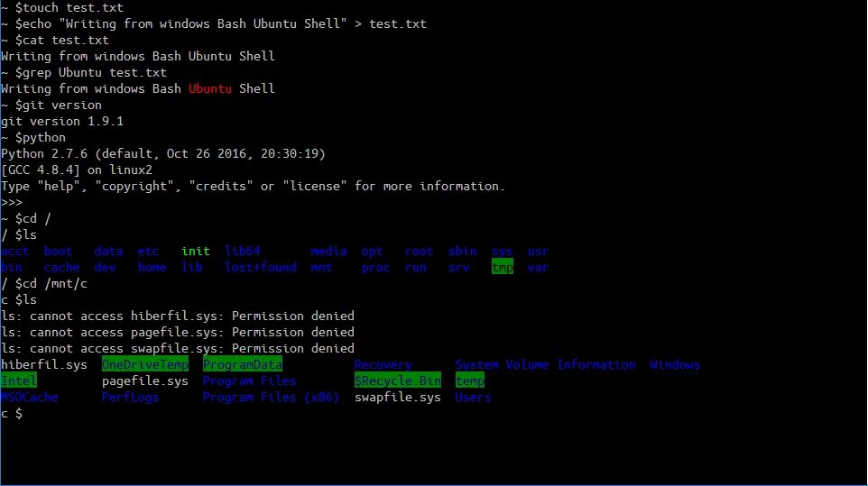868x486 pixels.
Task: Select the 'sbin' directory name
Action: click(462, 251)
